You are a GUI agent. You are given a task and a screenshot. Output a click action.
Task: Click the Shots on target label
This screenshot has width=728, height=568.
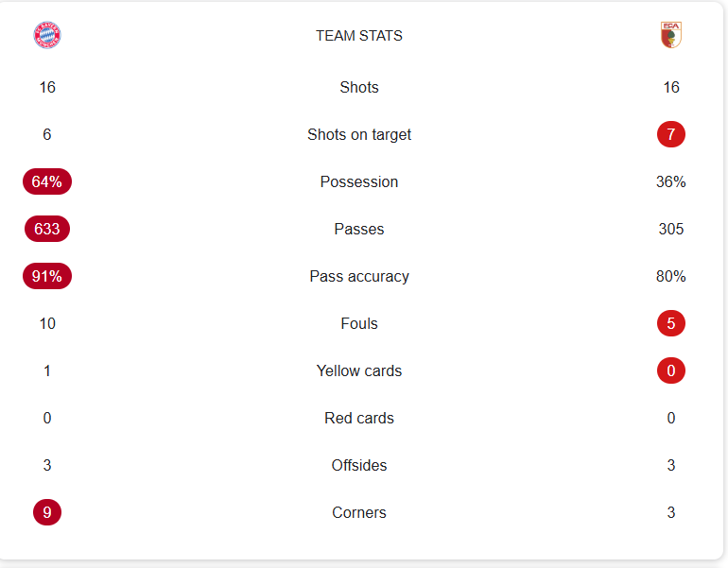(359, 134)
